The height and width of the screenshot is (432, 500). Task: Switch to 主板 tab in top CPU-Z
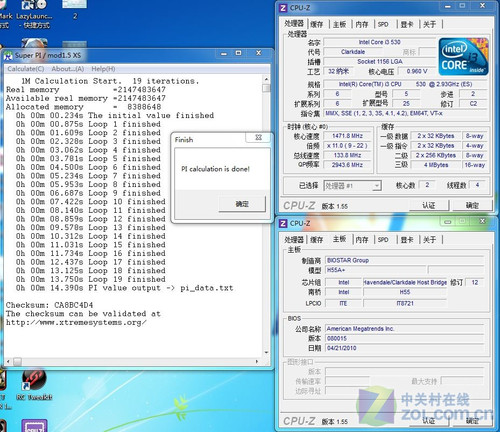339,24
